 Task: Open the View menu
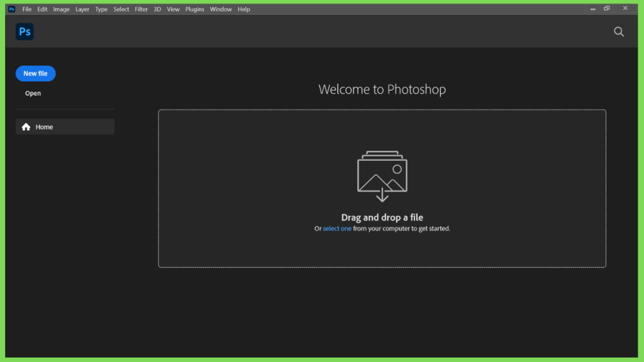pos(173,9)
